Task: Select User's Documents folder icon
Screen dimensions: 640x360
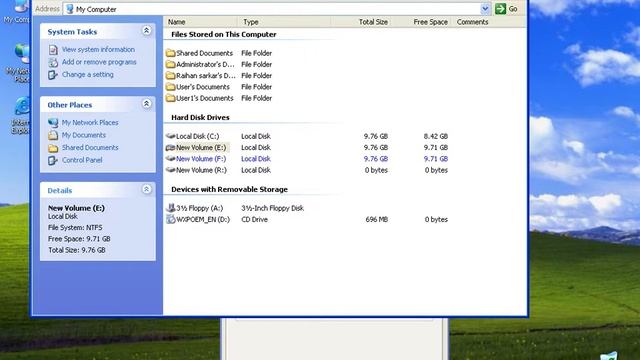Action: click(170, 87)
